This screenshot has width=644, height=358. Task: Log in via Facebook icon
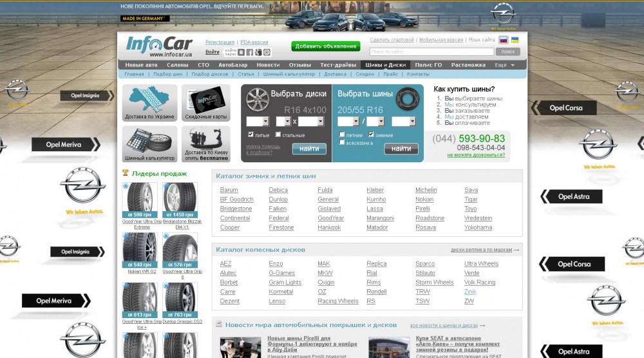[x=250, y=52]
